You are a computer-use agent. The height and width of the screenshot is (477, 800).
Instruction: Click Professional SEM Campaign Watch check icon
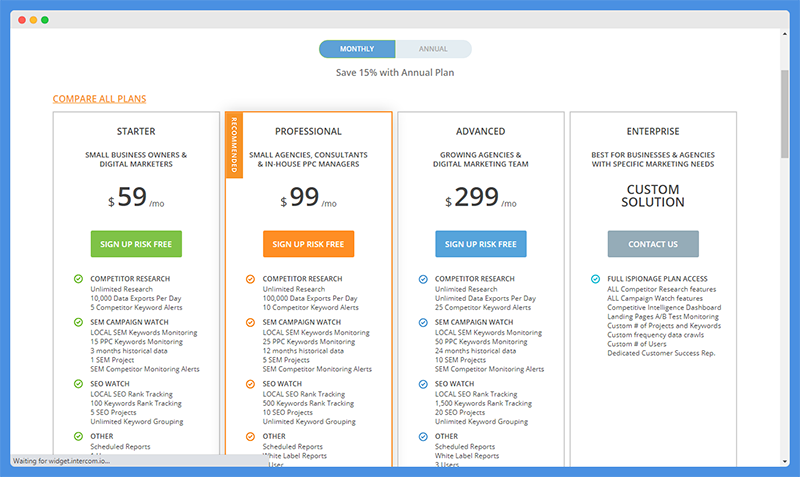click(x=250, y=322)
